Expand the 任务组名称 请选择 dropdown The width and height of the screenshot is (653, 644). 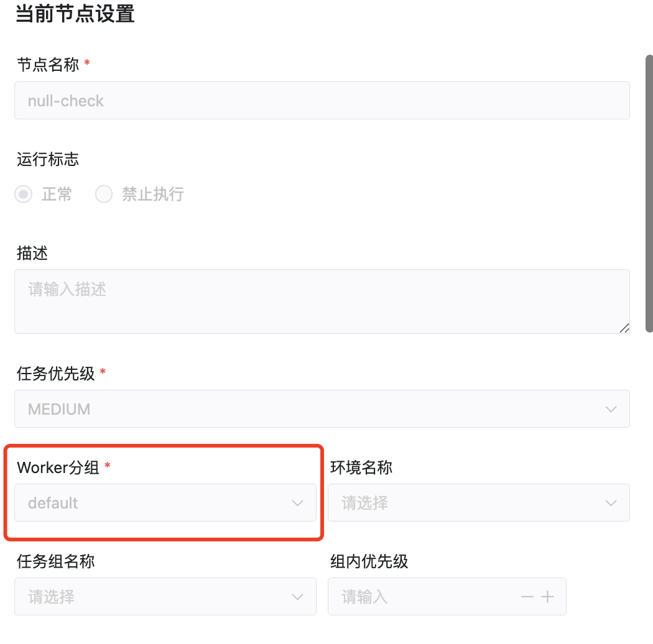[165, 596]
